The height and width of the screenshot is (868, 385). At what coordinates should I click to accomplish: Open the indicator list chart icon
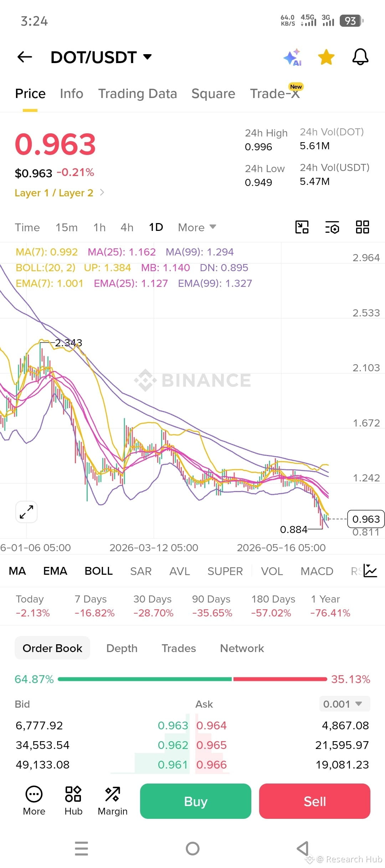370,571
